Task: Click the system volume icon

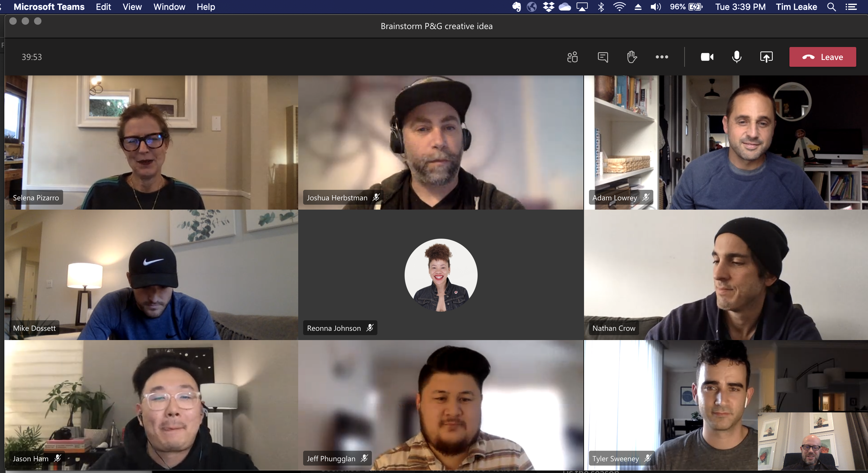Action: coord(655,7)
